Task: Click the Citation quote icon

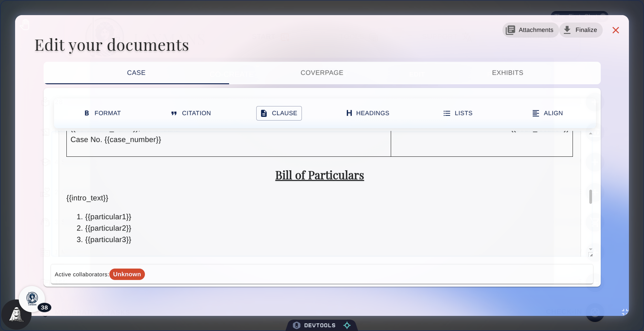Action: 174,113
